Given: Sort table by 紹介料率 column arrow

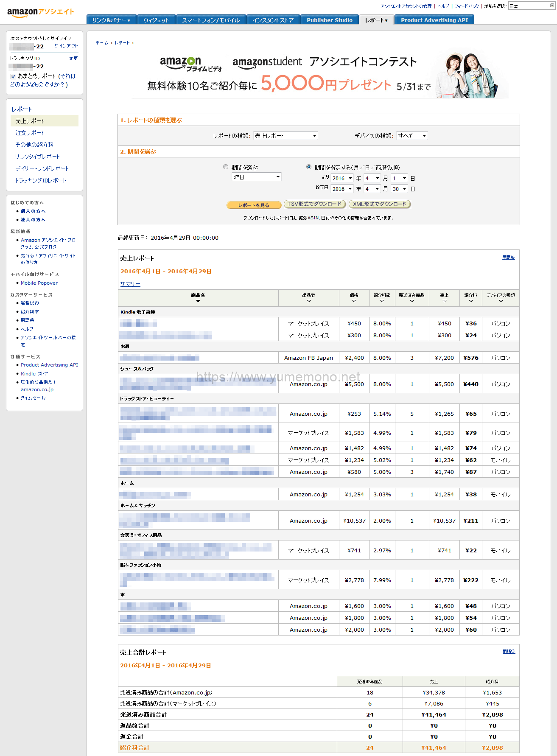Looking at the screenshot, I should click(x=382, y=301).
